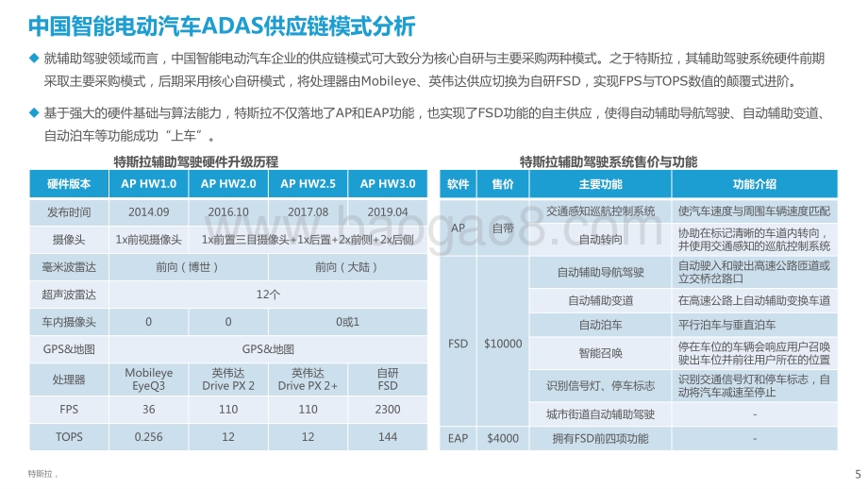Click the TOPS value 144

tap(388, 437)
